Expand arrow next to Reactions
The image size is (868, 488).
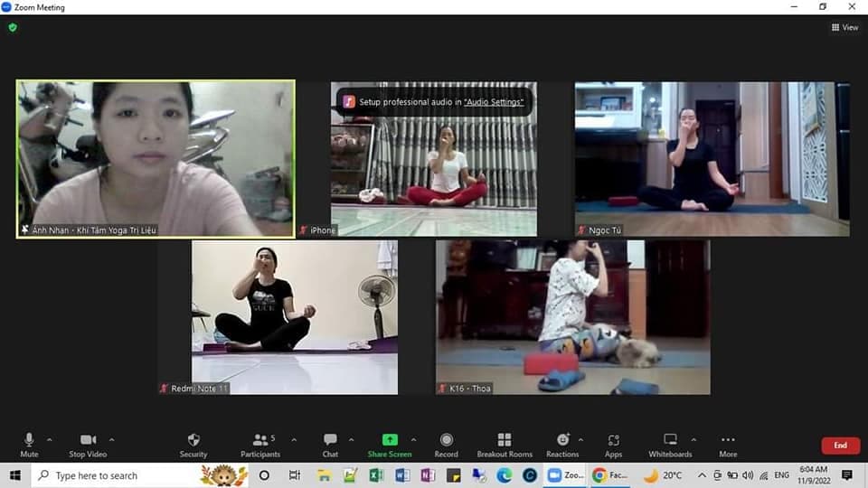pos(580,440)
